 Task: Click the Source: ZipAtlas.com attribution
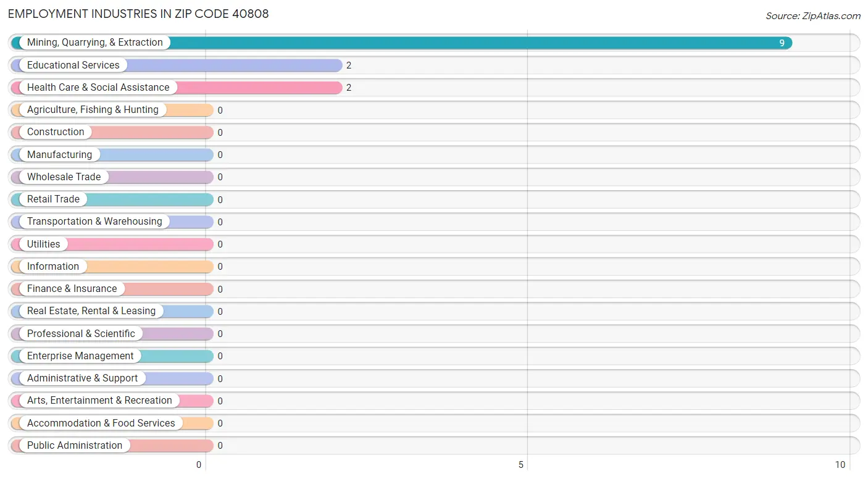pyautogui.click(x=813, y=16)
